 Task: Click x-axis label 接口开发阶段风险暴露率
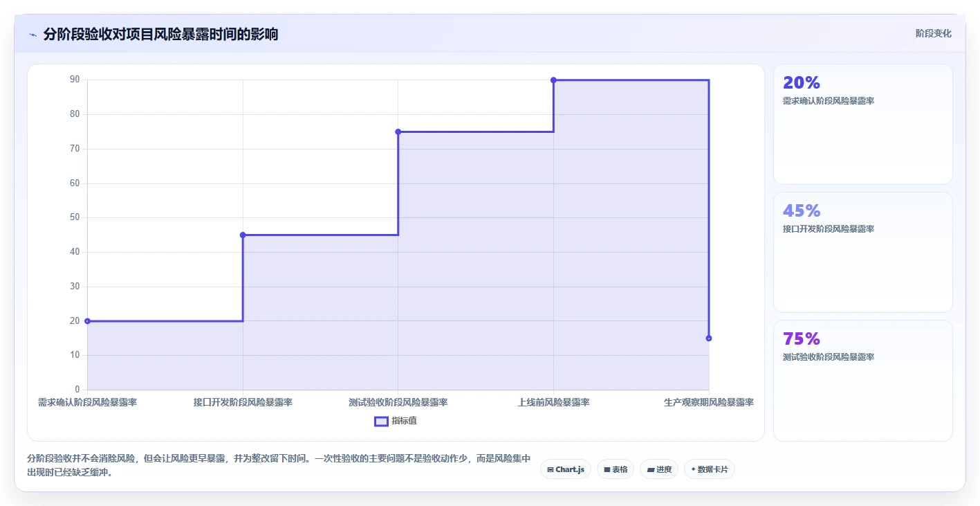pyautogui.click(x=243, y=402)
